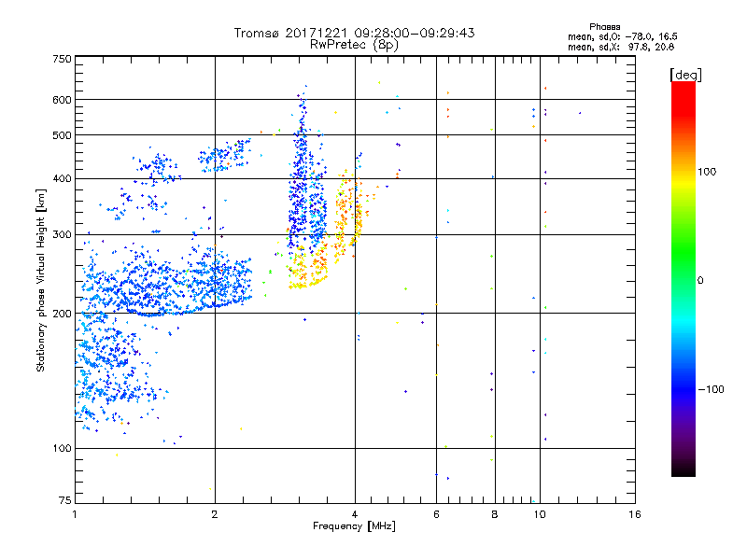Click the orange-yellow X-mode trace near 4 MHz
This screenshot has width=747, height=560.
point(347,215)
